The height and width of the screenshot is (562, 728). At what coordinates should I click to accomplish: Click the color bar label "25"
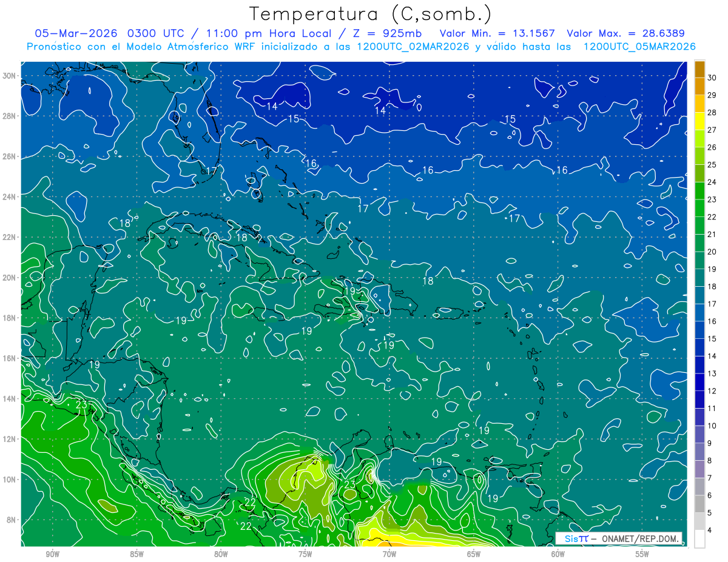click(712, 165)
